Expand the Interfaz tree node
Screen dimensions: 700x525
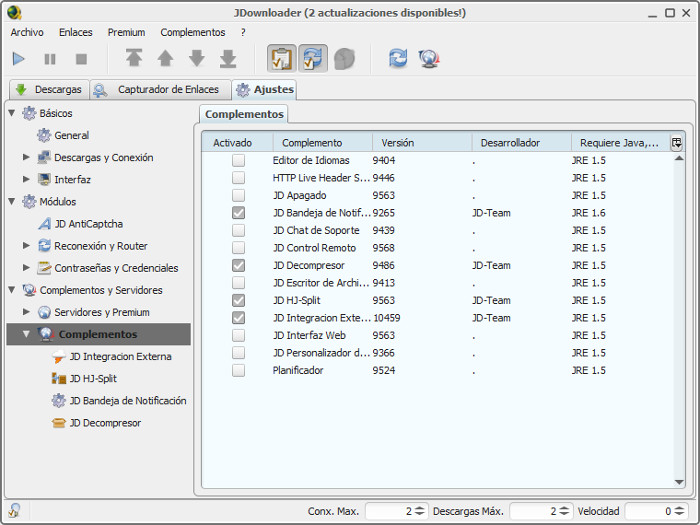point(26,179)
